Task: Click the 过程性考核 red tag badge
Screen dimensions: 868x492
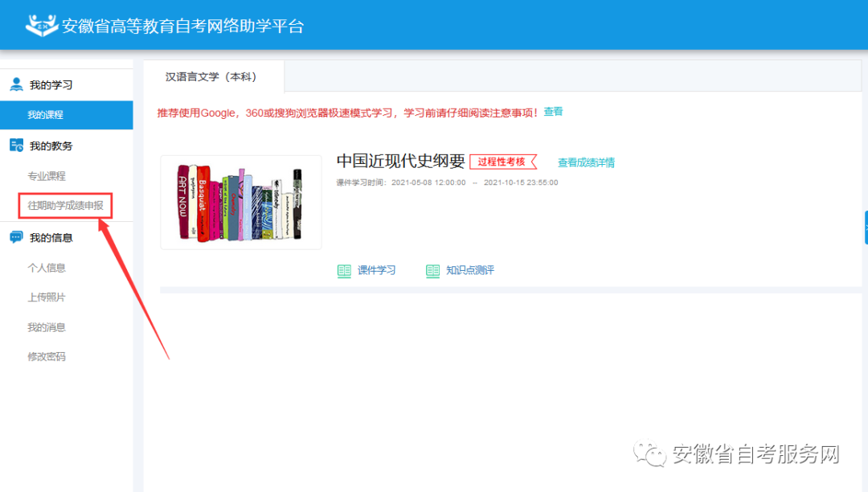Action: point(502,162)
